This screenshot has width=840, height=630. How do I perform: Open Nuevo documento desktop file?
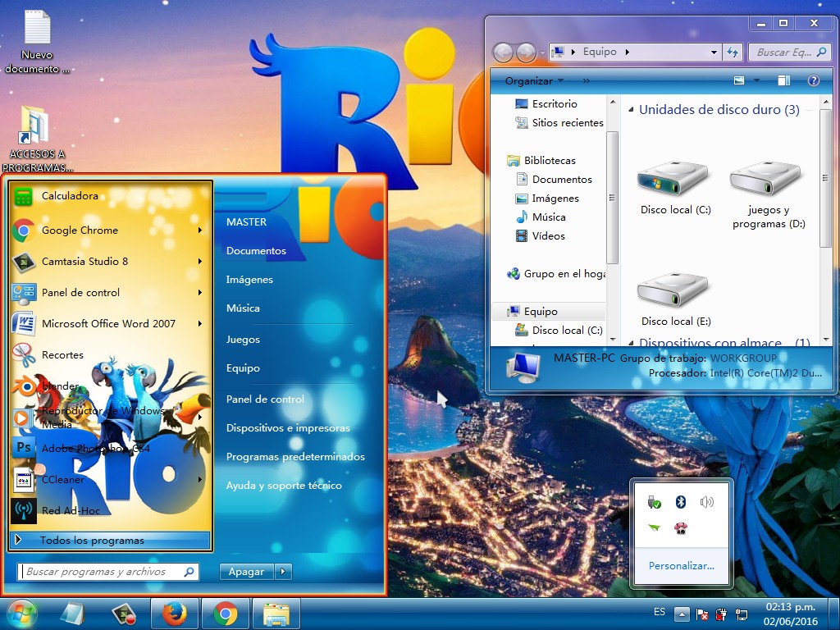pos(37,42)
